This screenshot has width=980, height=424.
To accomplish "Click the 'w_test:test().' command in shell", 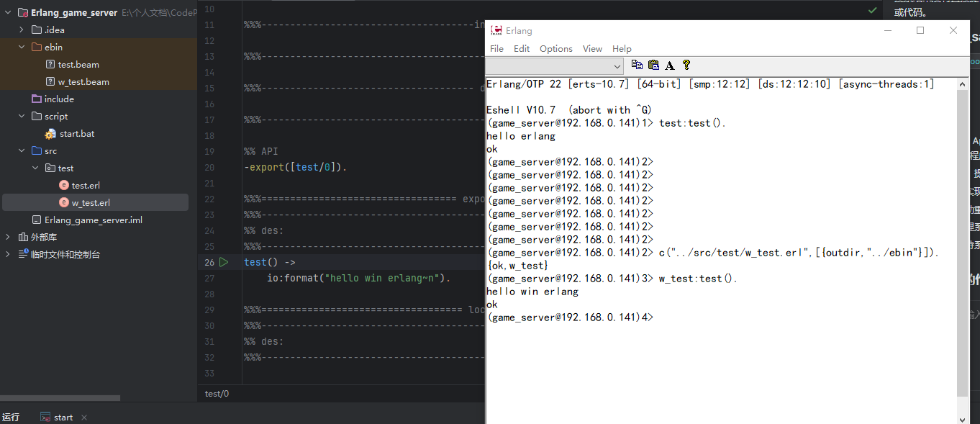I will pos(698,279).
